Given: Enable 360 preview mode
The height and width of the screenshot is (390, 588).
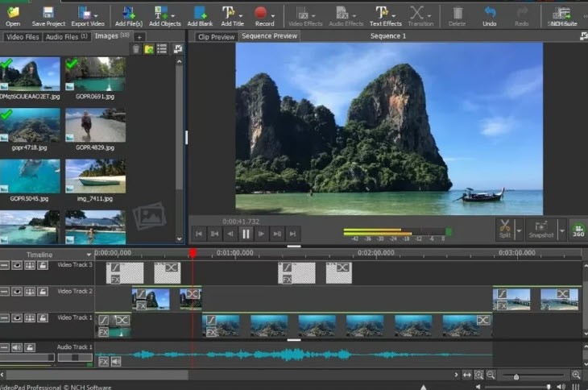Looking at the screenshot, I should click(x=578, y=229).
